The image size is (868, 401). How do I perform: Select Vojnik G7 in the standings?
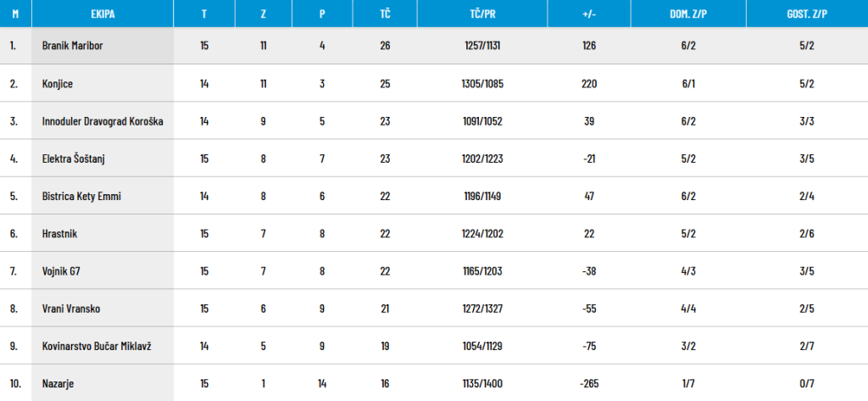(x=61, y=271)
